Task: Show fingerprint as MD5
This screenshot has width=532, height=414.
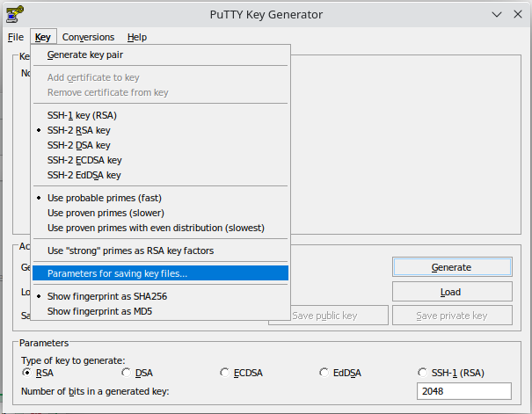Action: pos(160,311)
